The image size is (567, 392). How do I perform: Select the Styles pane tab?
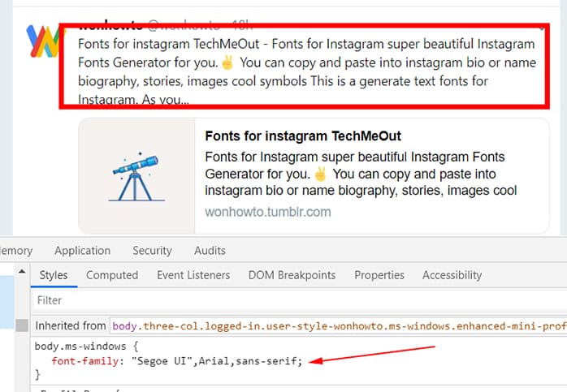(54, 275)
